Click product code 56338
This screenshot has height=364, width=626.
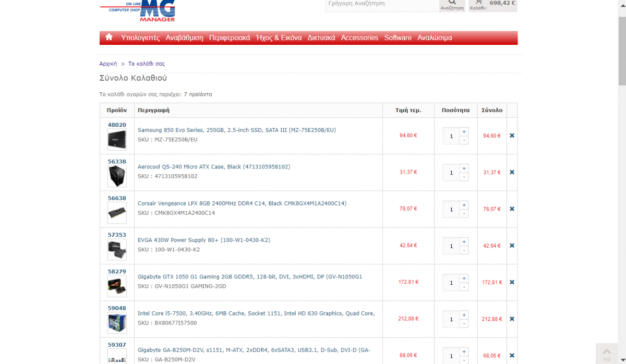(x=117, y=162)
